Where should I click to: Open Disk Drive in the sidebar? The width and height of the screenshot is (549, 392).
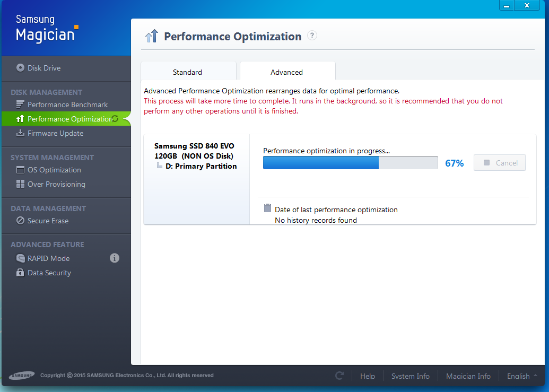(x=44, y=68)
